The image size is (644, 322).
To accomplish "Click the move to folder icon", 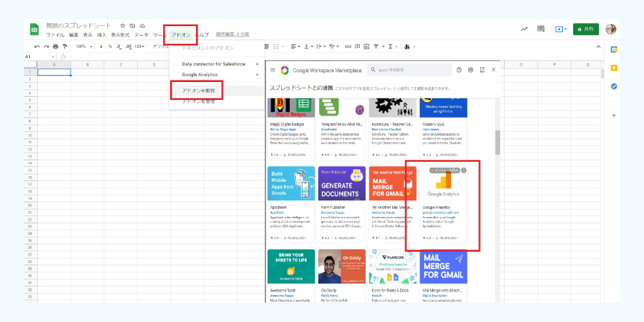I will 133,25.
